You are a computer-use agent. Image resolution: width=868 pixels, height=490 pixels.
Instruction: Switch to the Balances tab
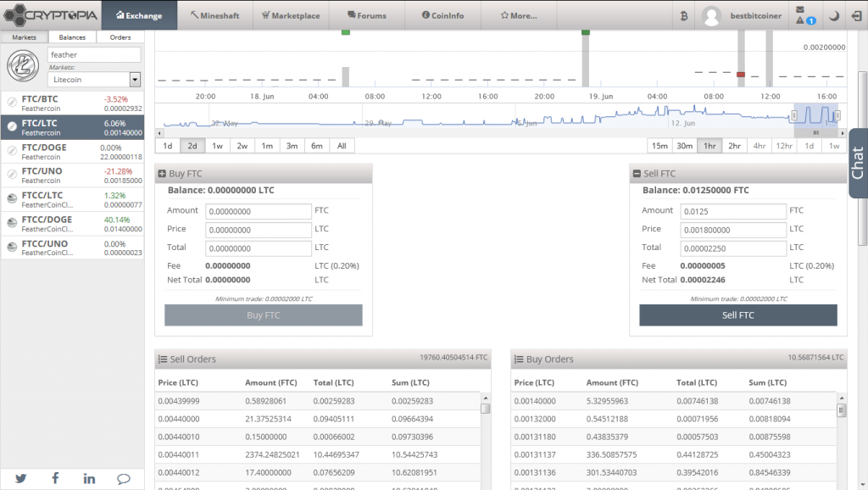click(73, 37)
